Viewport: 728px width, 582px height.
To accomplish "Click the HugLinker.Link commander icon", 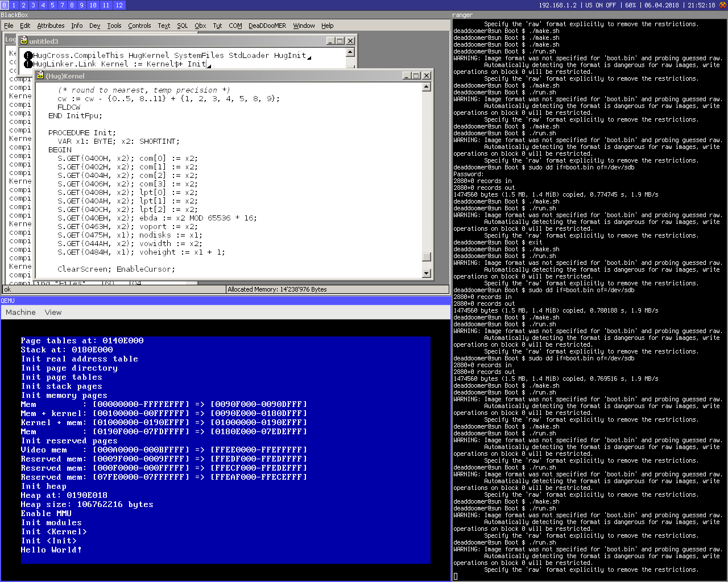I will pyautogui.click(x=28, y=64).
